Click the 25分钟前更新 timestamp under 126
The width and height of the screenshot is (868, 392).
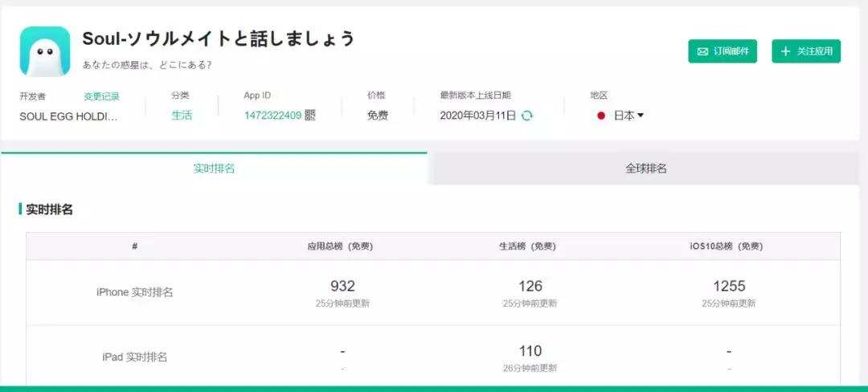pos(530,304)
